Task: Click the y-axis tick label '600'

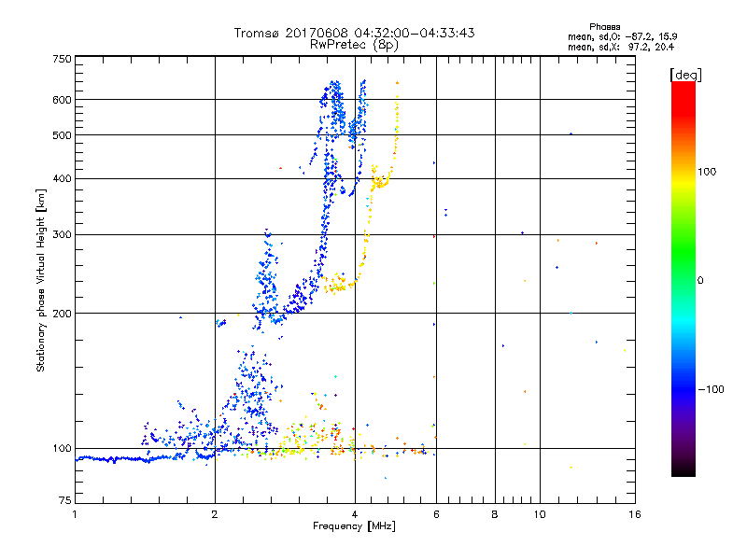Action: 63,100
